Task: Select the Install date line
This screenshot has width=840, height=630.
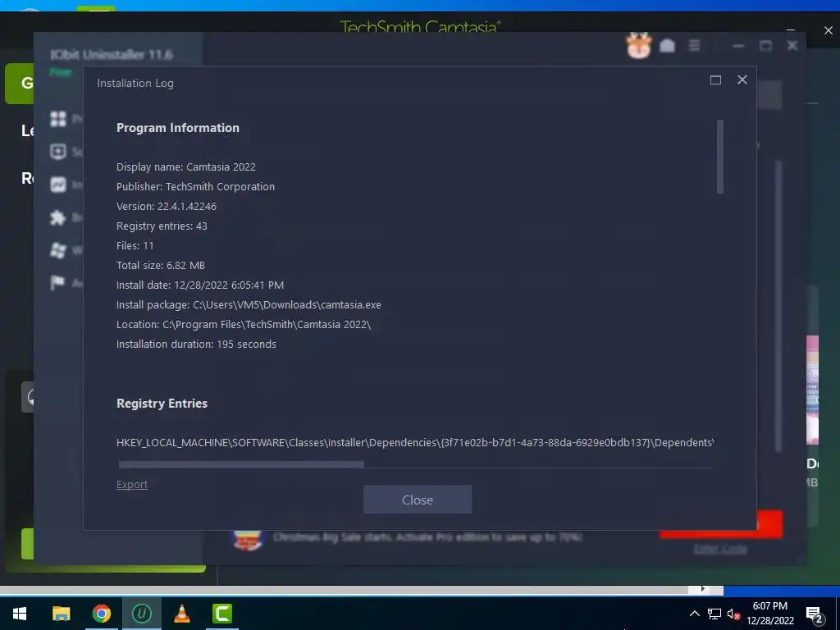Action: (x=200, y=285)
